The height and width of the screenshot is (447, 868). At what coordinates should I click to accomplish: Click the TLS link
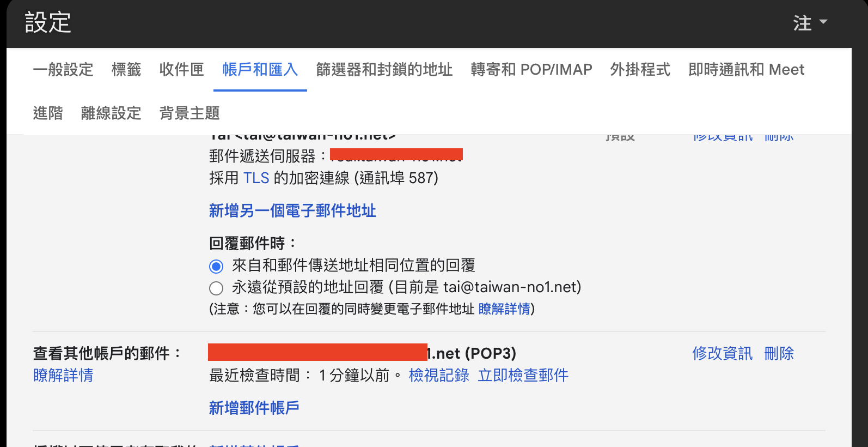[256, 178]
